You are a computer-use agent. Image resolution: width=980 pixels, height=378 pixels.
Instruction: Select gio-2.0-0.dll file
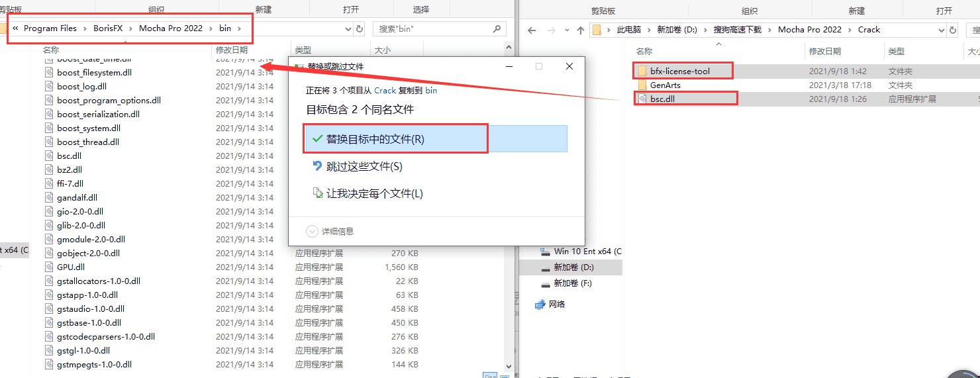[80, 212]
